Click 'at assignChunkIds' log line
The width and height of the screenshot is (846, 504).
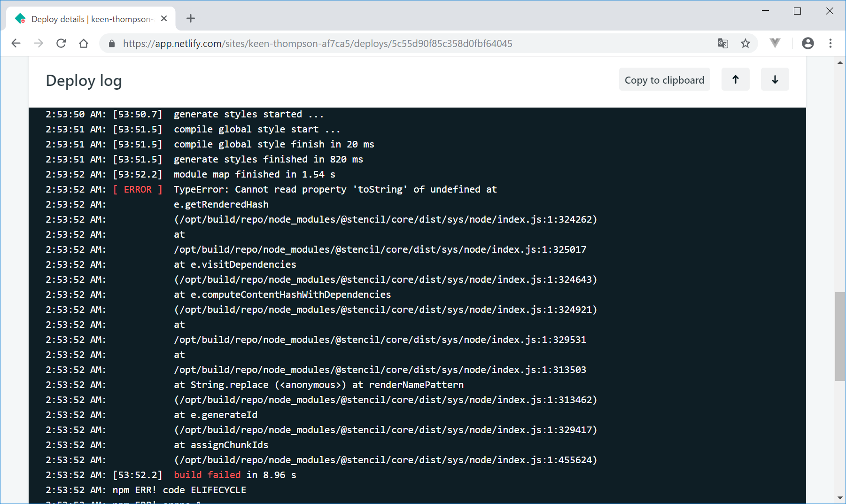[221, 445]
